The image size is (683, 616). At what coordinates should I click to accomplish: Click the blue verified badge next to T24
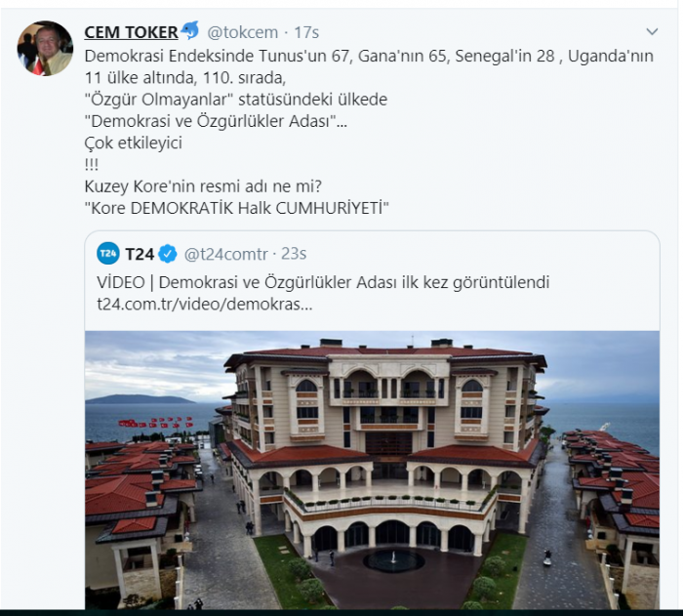click(168, 254)
